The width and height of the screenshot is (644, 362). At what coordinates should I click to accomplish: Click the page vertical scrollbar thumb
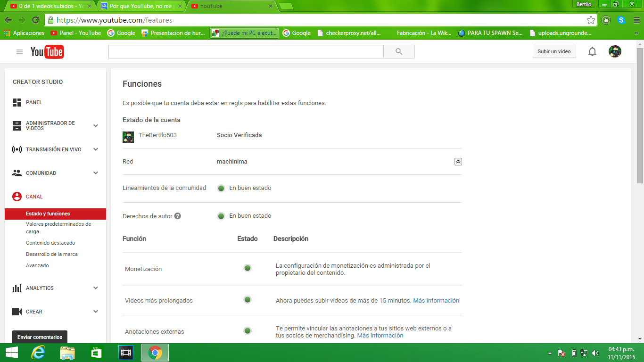pos(640,115)
